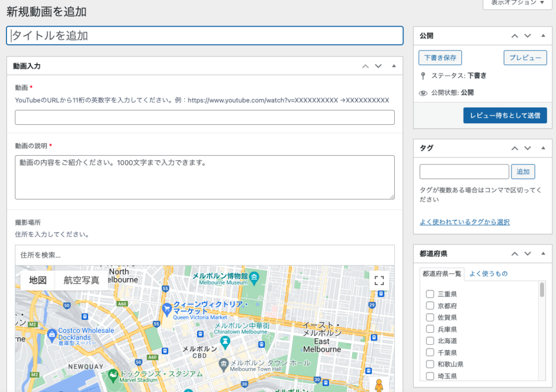This screenshot has height=392, width=556.
Task: Click the Melbourne Museum marker icon
Action: click(x=254, y=277)
